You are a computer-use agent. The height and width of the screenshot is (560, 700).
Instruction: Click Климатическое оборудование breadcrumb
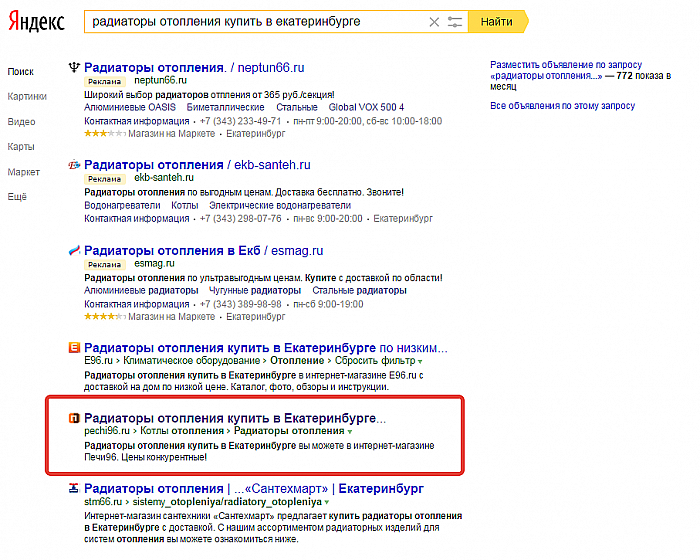(192, 361)
